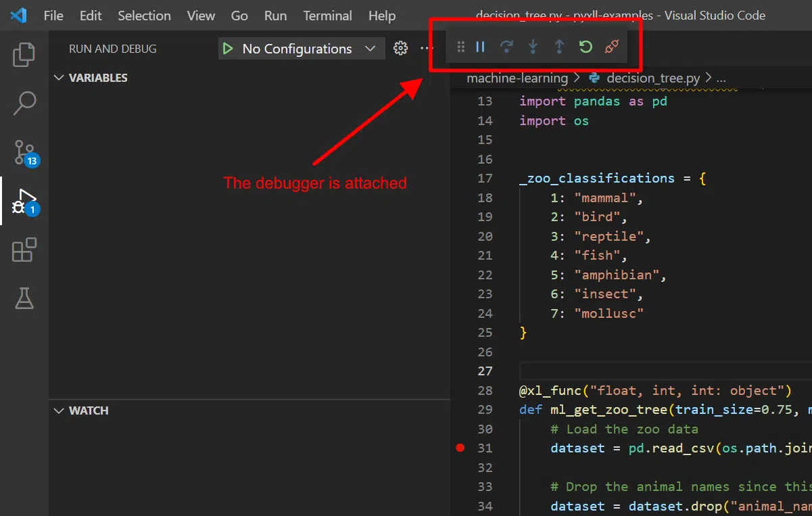Click line number 17 in the gutter
812x516 pixels.
(485, 179)
